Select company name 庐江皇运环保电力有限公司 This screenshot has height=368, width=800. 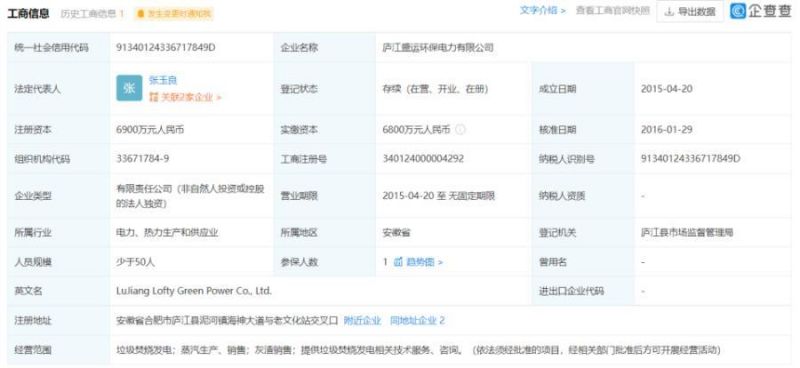(x=438, y=47)
